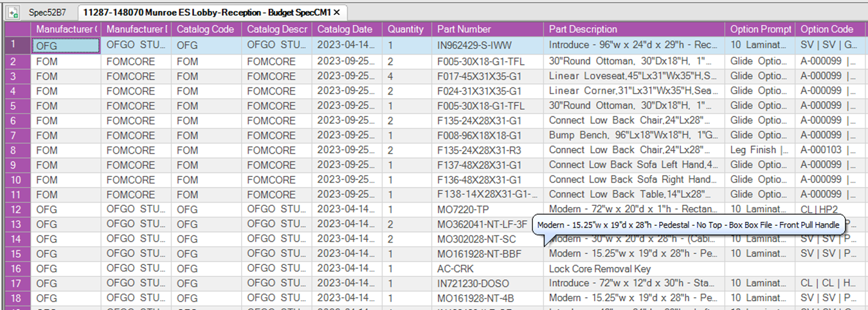Click part number IN721230-DOSO
This screenshot has width=868, height=310.
click(487, 283)
